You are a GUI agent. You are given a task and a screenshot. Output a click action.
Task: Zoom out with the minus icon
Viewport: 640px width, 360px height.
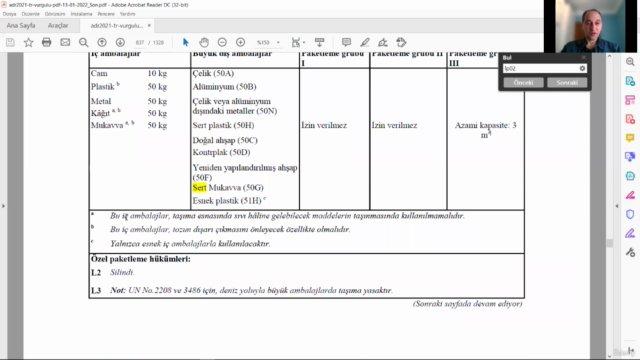222,42
